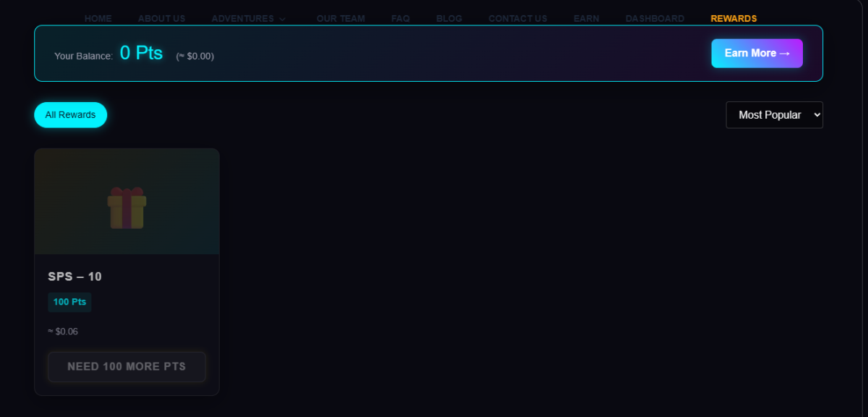The image size is (868, 417).
Task: Go to the ABOUT US page
Action: tap(161, 19)
